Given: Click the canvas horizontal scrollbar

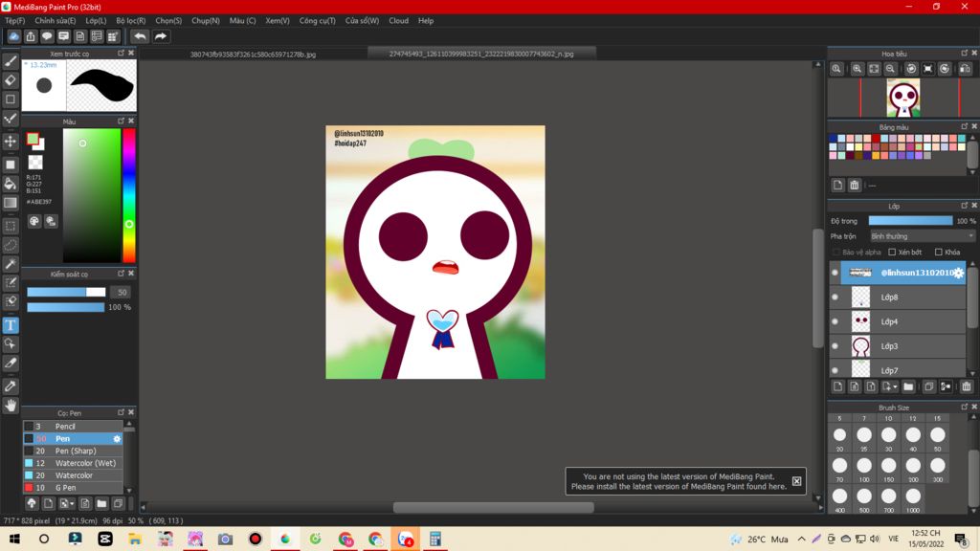Looking at the screenshot, I should [x=493, y=507].
